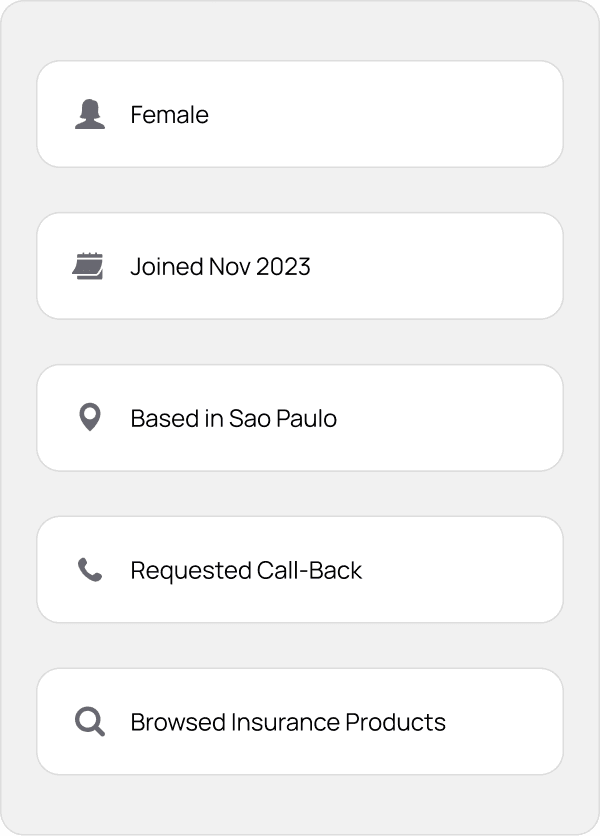Open the Joined Nov 2023 entry
Viewport: 600px width, 836px height.
(x=300, y=265)
